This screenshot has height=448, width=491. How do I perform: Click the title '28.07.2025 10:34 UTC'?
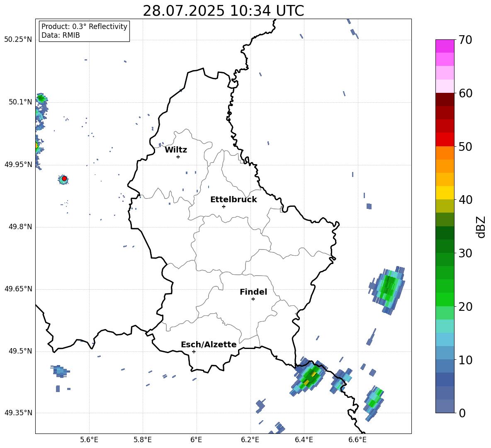point(223,11)
